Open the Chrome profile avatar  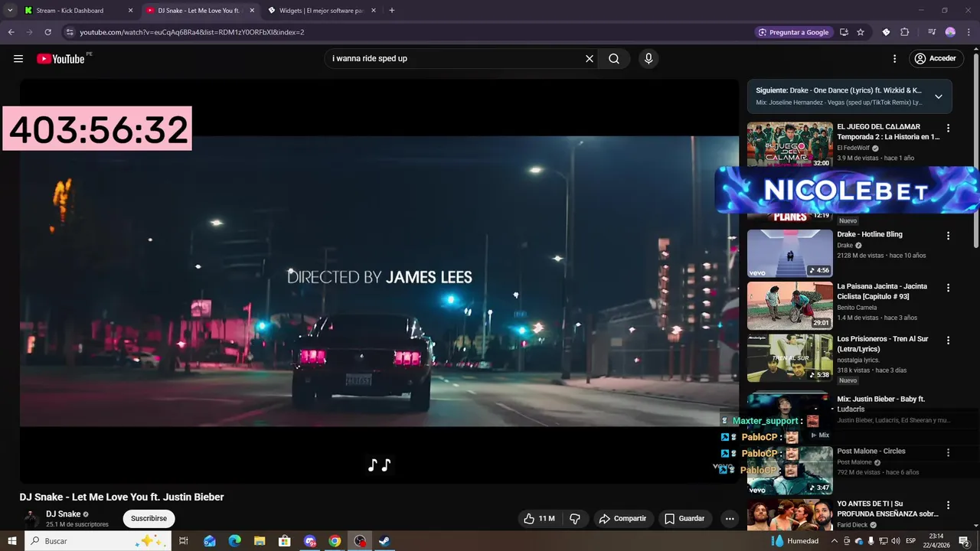click(x=950, y=32)
